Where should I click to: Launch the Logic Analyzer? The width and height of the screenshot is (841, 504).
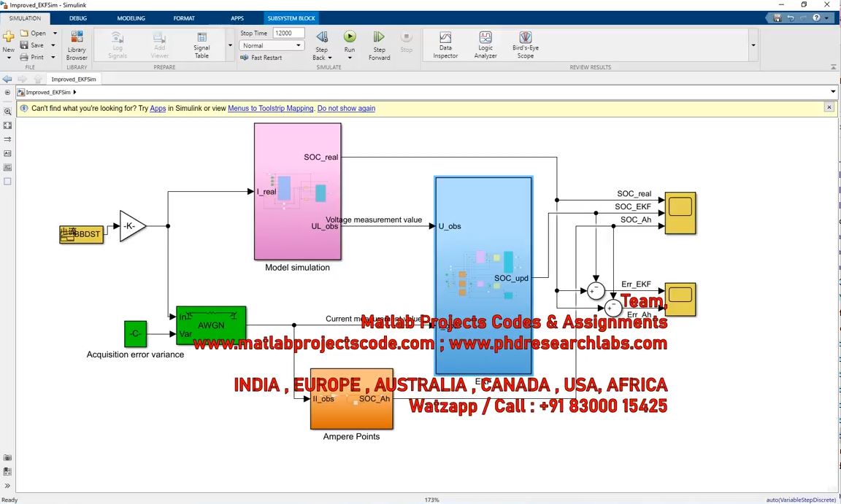485,44
